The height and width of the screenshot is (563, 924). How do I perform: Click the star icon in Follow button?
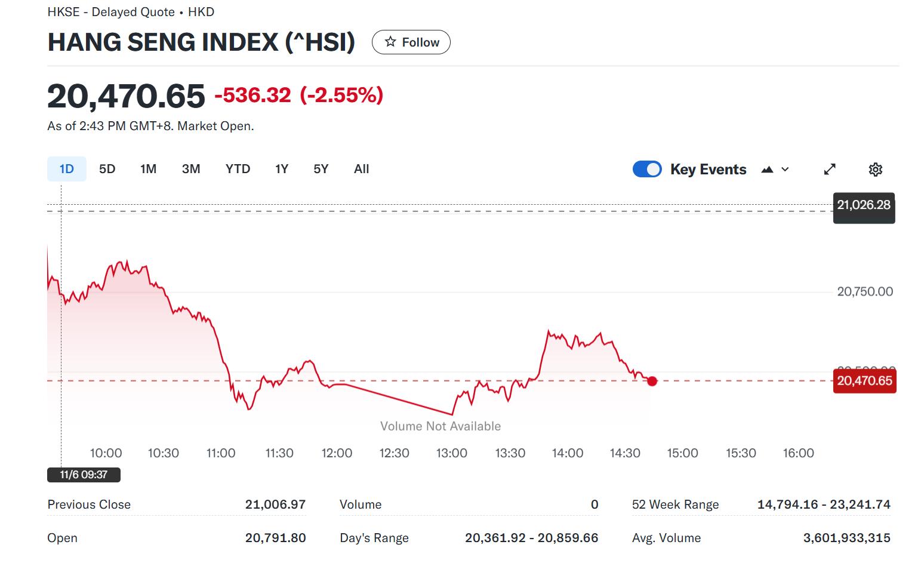point(390,42)
